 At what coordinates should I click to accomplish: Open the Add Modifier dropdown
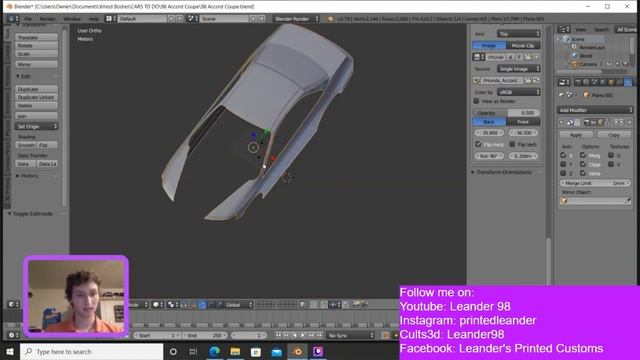pyautogui.click(x=595, y=110)
